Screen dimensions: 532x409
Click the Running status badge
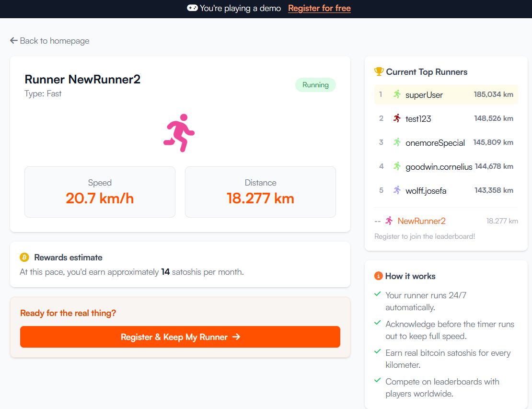click(315, 85)
